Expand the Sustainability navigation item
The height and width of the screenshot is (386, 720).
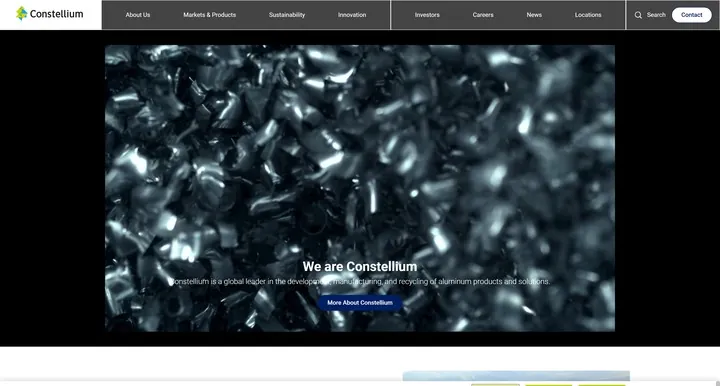point(287,15)
